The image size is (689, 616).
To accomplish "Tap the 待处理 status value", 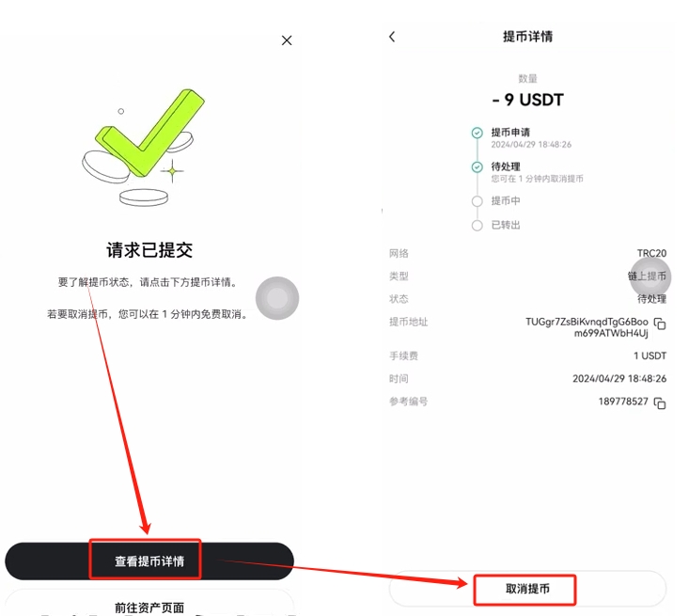I will [652, 299].
